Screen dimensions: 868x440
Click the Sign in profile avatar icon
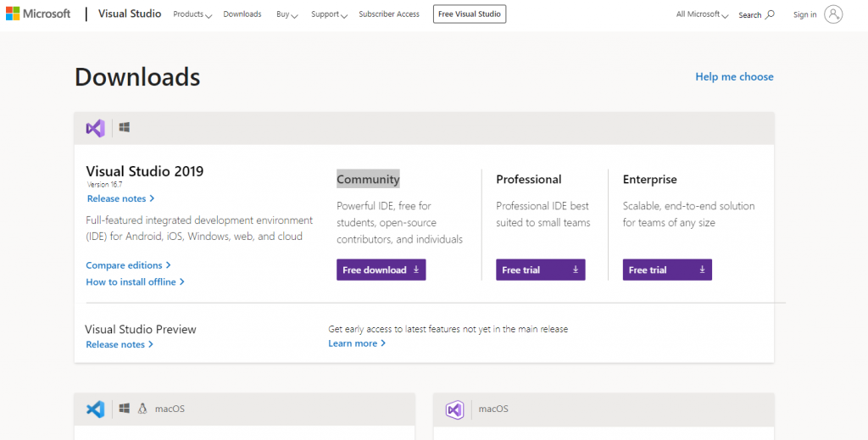[833, 14]
